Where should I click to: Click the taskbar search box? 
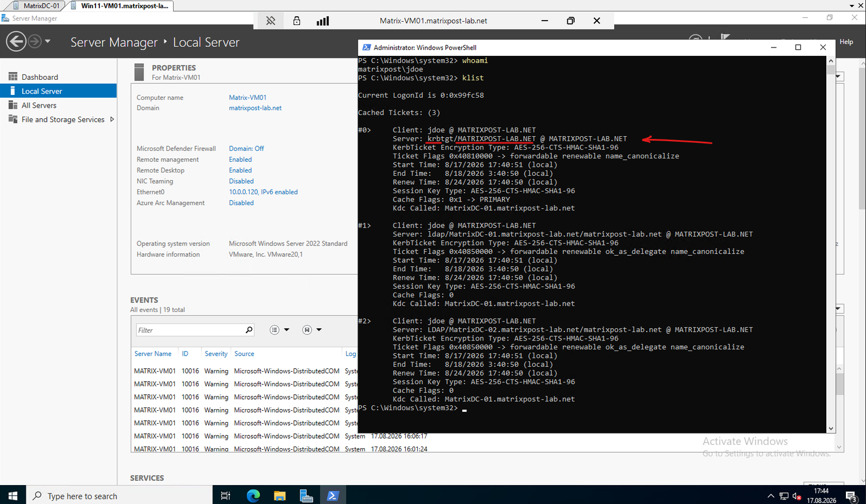pos(119,496)
